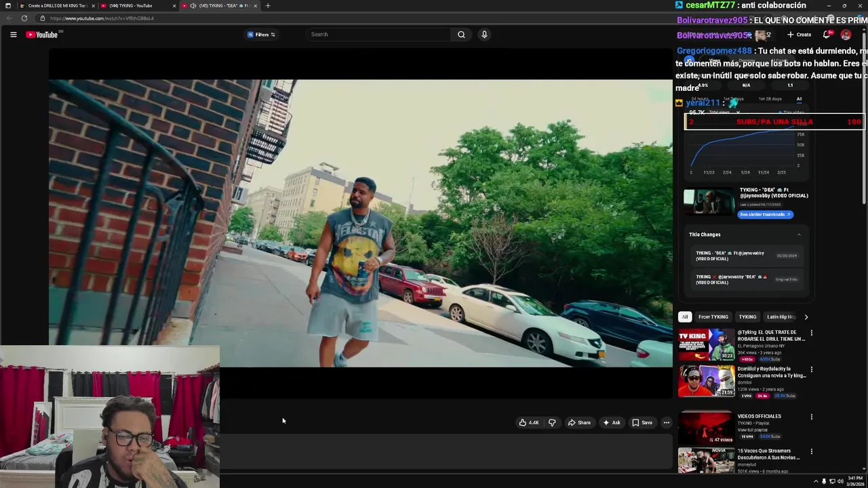Switch to the 'Create a DRILLS DE MI KING Tier' tab
The width and height of the screenshot is (868, 488).
(x=56, y=5)
